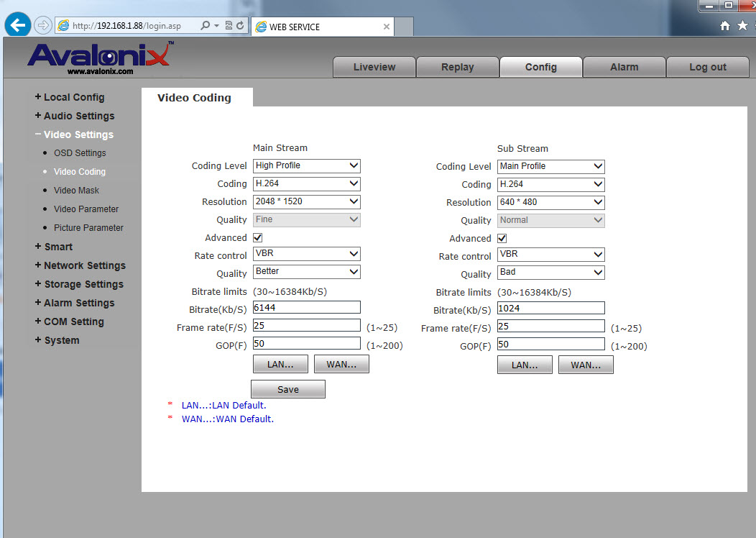
Task: Open the Alarm tab
Action: (x=624, y=67)
